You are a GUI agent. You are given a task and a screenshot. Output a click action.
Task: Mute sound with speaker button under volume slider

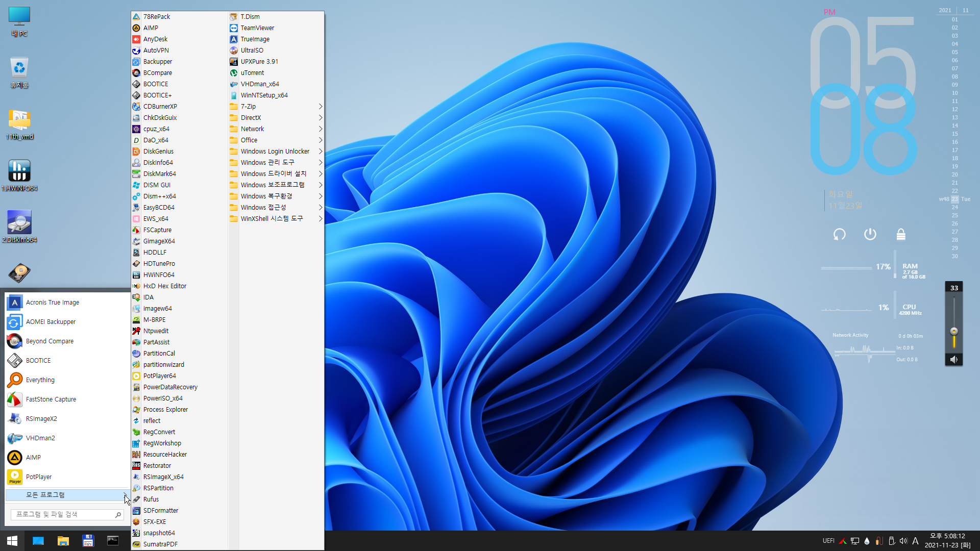[954, 360]
